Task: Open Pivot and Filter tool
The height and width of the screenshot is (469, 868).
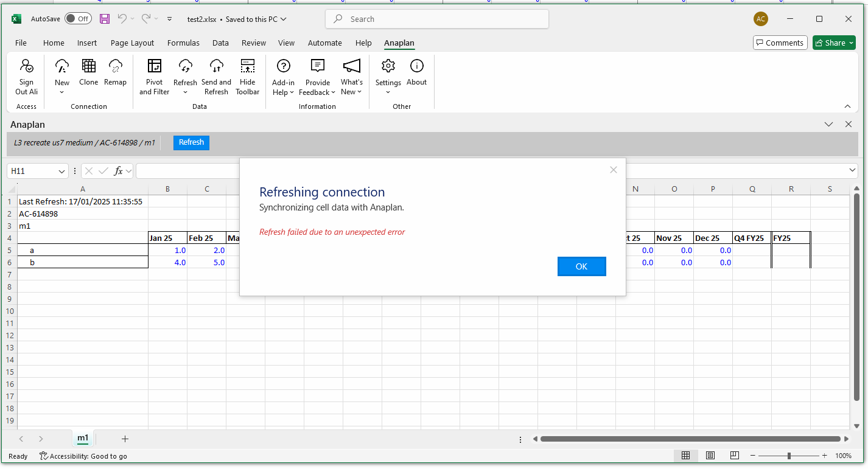Action: click(155, 67)
